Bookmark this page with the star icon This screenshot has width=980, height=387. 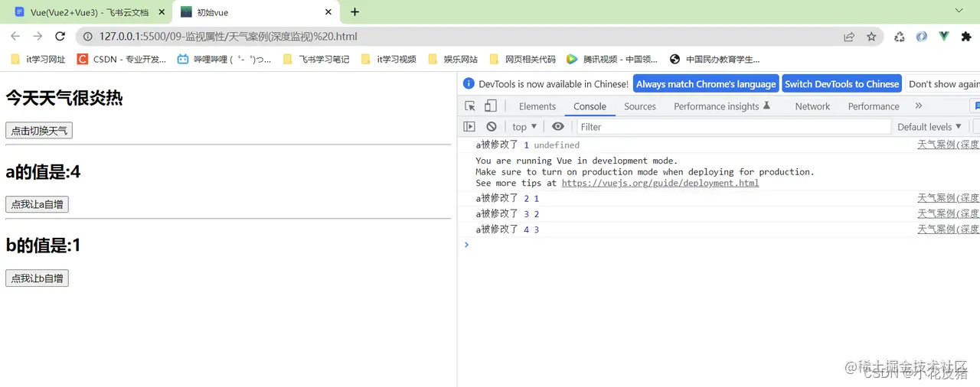(x=871, y=37)
